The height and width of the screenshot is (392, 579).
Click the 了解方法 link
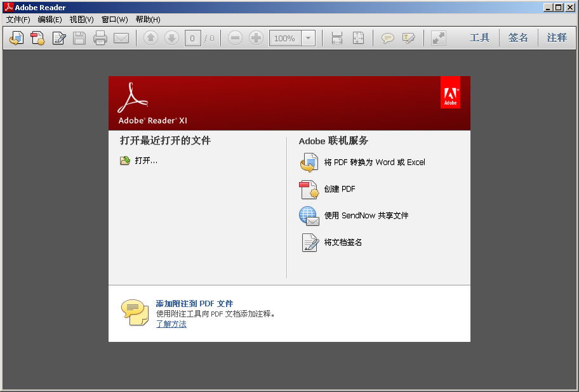[171, 324]
